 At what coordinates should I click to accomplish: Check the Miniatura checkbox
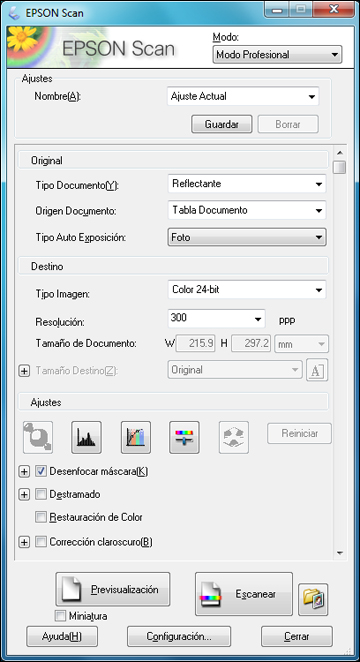pos(60,616)
